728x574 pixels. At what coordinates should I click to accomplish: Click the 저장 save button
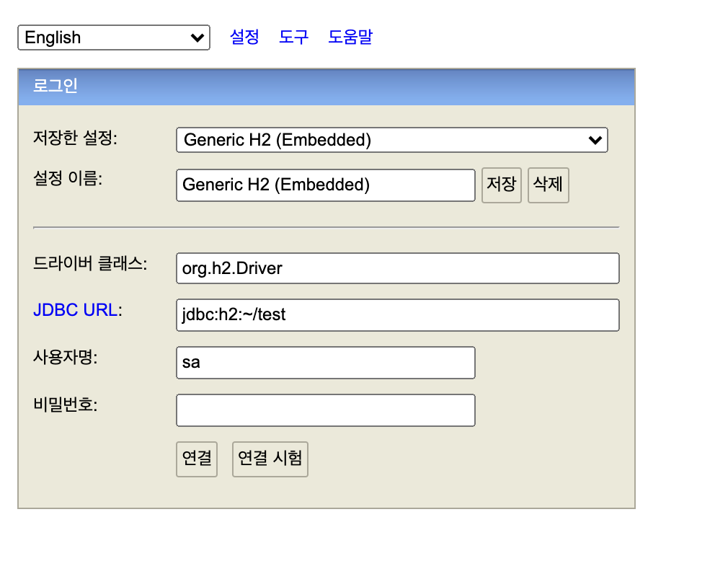(x=502, y=185)
